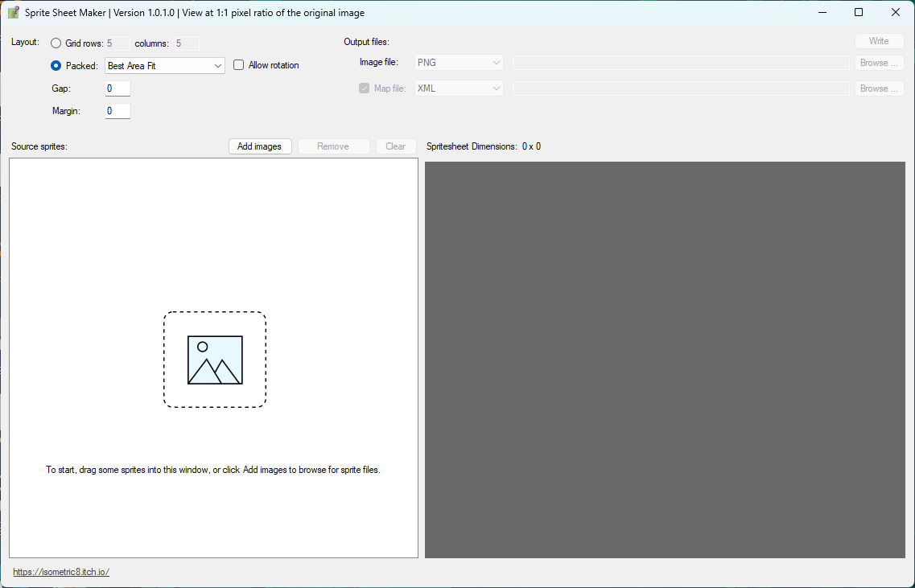Click the Remove button

click(333, 146)
